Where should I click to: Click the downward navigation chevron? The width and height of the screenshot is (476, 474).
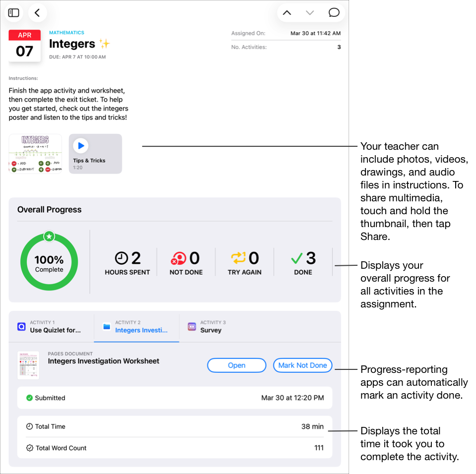(310, 12)
